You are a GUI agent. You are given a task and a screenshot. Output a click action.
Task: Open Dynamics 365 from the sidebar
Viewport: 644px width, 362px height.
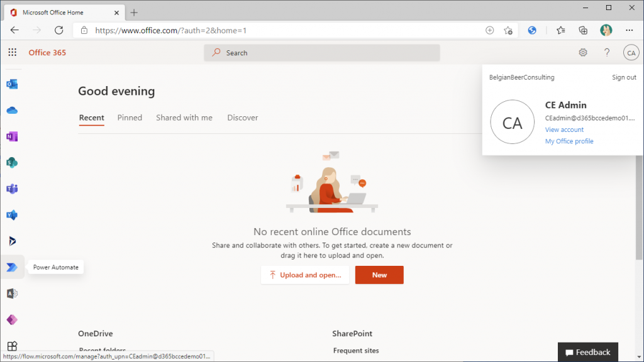click(x=12, y=241)
